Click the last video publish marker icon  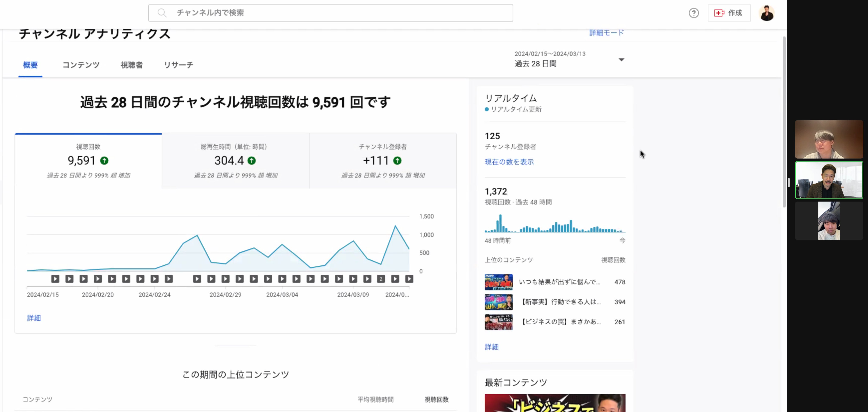pyautogui.click(x=409, y=279)
